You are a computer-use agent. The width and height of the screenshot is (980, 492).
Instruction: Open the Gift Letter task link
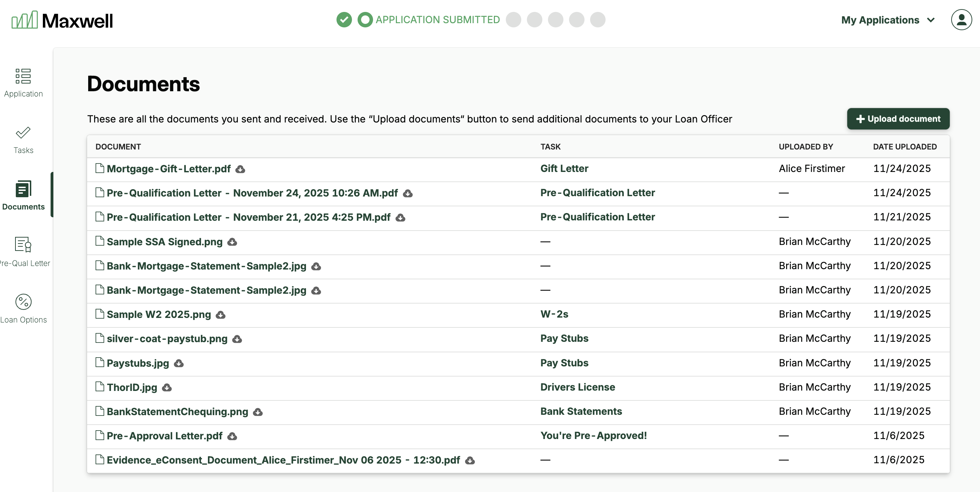point(564,168)
